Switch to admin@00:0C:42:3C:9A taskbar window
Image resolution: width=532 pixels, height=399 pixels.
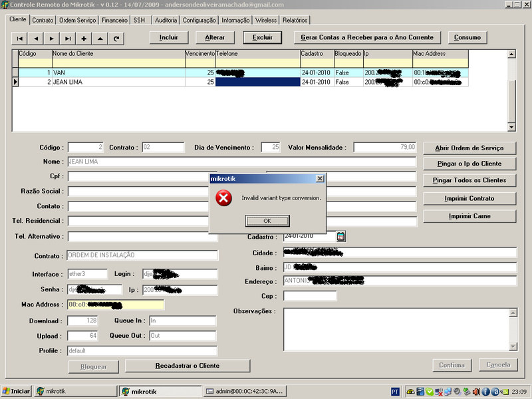pos(245,391)
